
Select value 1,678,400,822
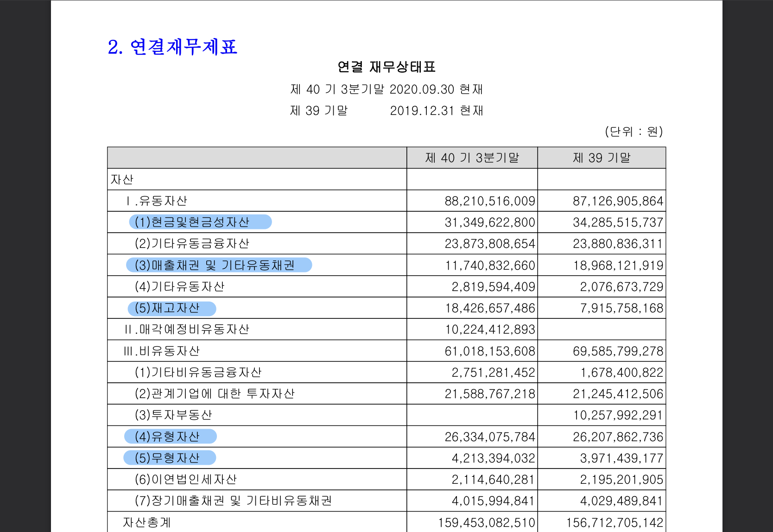(x=622, y=373)
